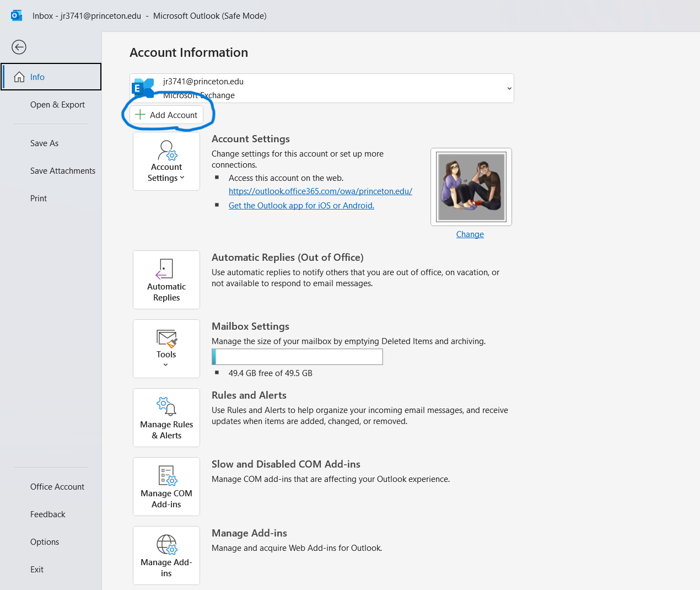Click the Outlook app icon in title bar
The width and height of the screenshot is (700, 590).
click(x=17, y=15)
